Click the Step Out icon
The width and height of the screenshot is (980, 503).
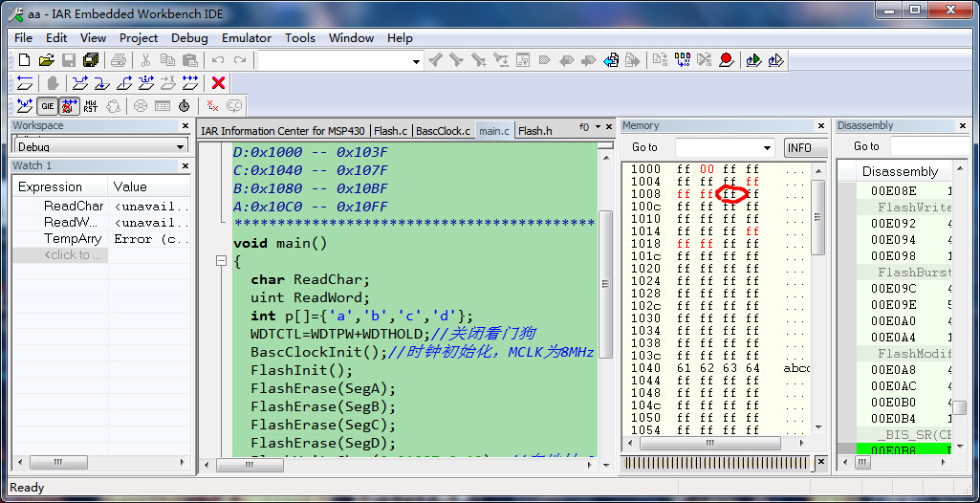coord(124,82)
